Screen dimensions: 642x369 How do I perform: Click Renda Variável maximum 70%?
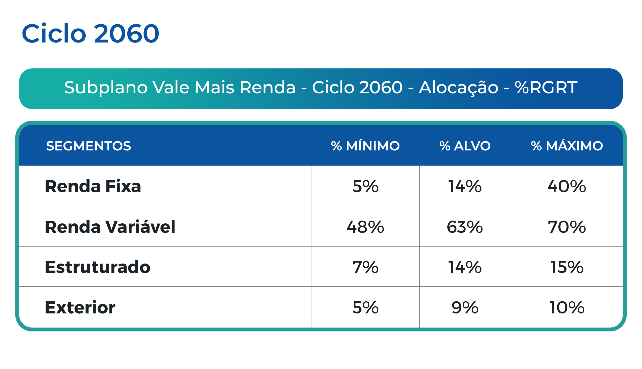[567, 227]
